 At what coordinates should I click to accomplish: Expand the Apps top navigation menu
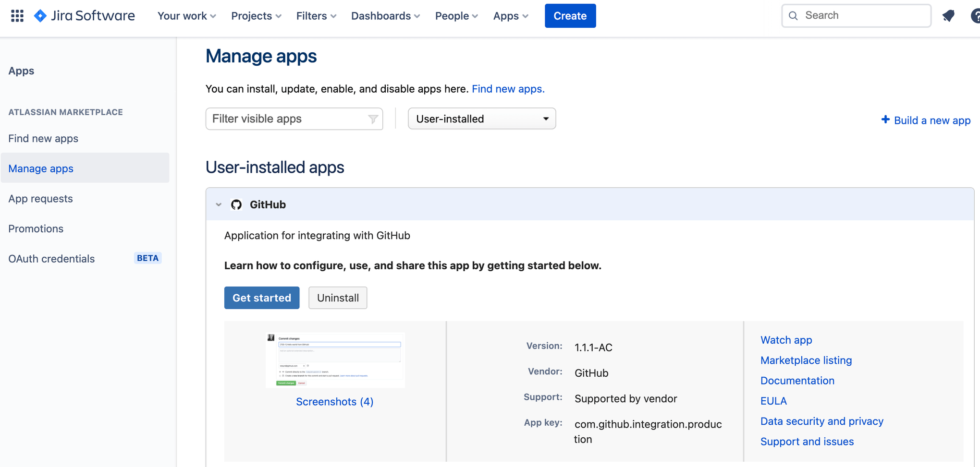(511, 16)
